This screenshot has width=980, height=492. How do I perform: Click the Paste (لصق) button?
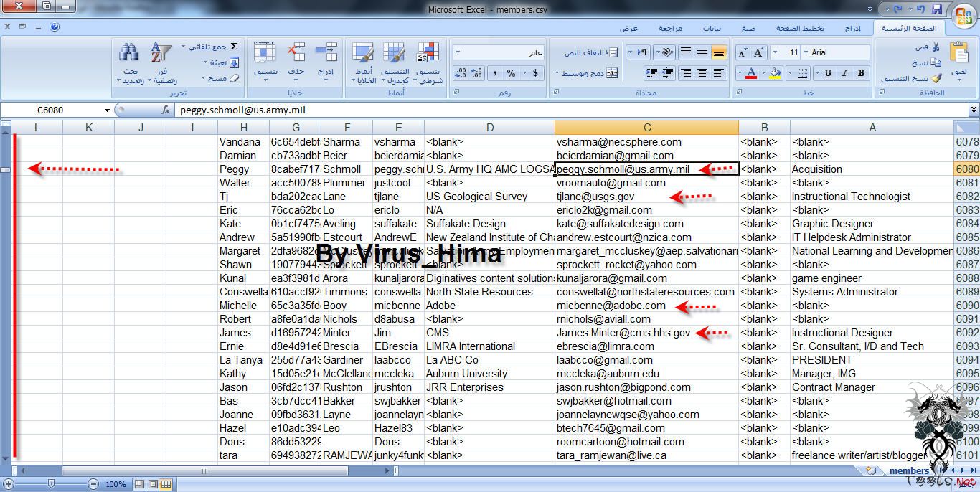coord(958,55)
